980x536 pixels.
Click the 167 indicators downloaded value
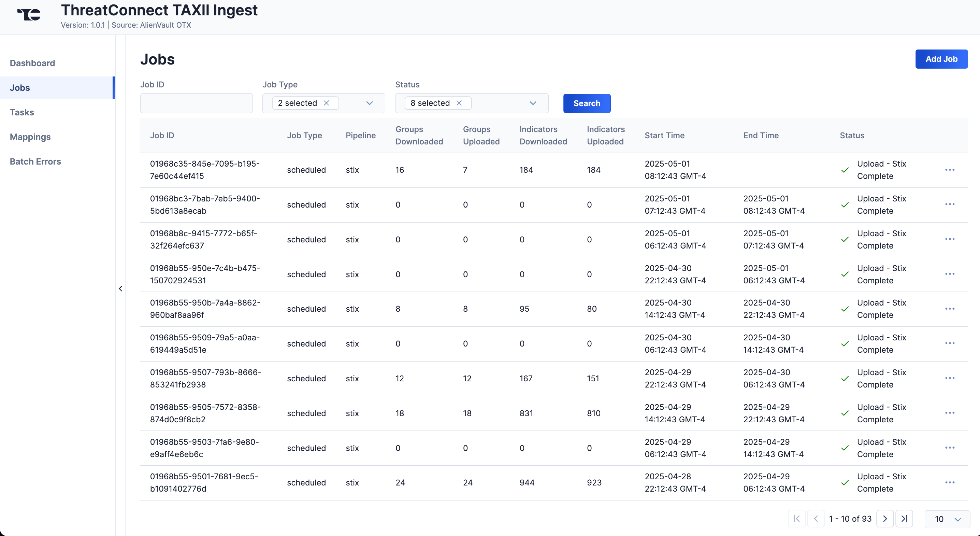click(526, 378)
